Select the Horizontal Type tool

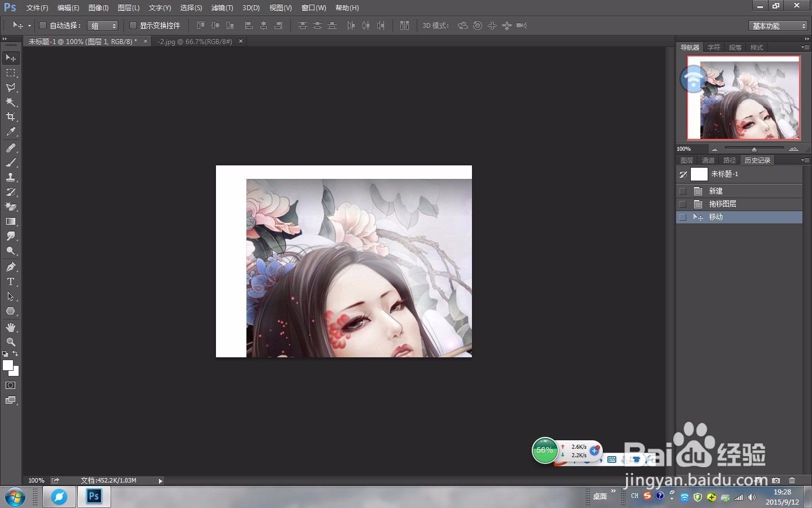click(11, 282)
